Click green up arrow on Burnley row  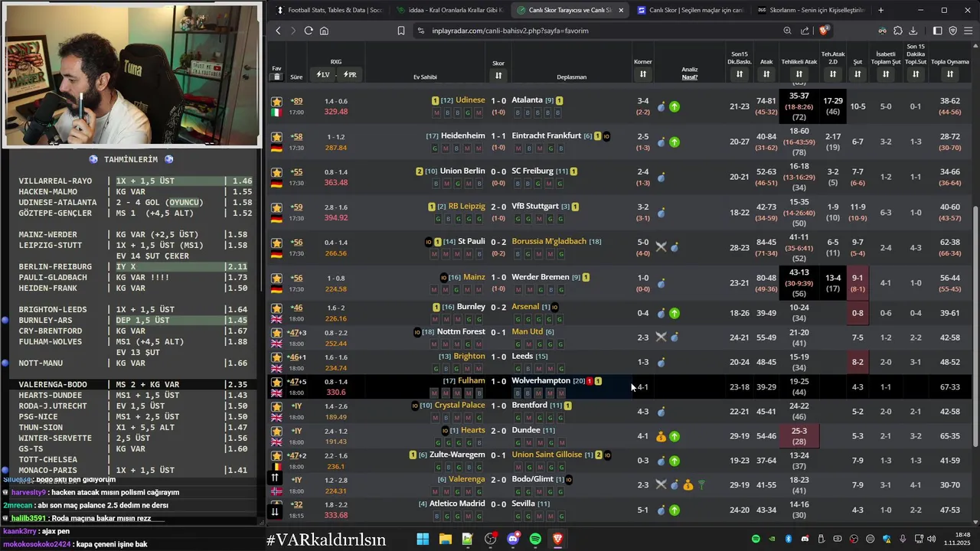(x=675, y=313)
